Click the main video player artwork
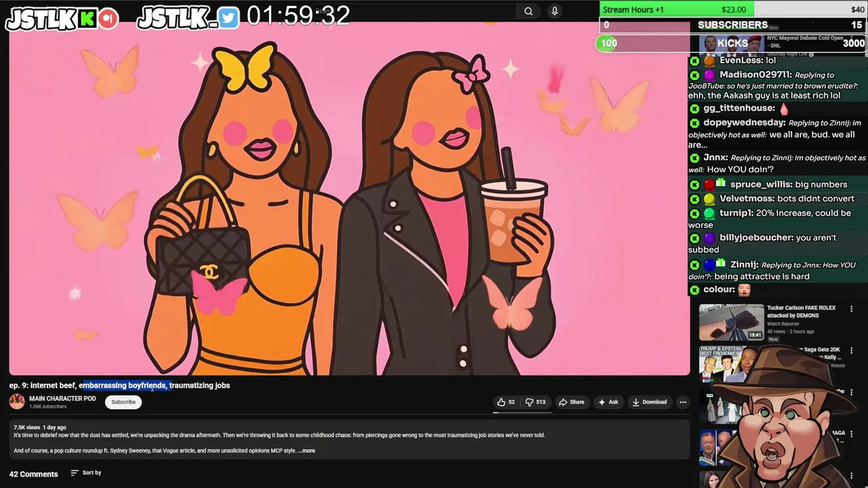The image size is (868, 488). [349, 198]
